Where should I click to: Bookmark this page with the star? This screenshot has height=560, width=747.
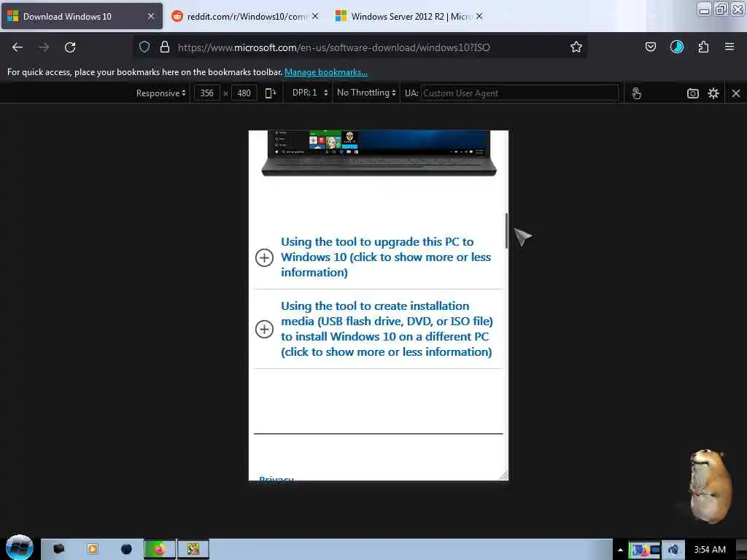576,47
